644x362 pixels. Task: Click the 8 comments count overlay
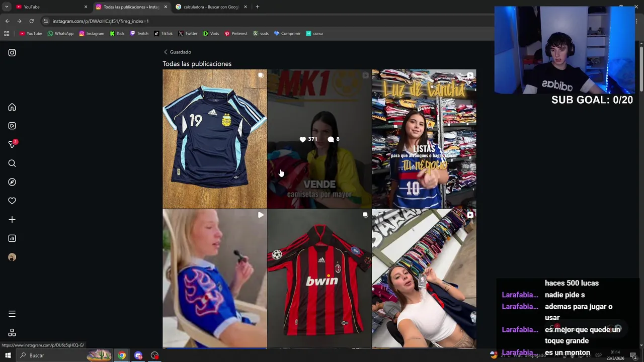click(x=334, y=139)
